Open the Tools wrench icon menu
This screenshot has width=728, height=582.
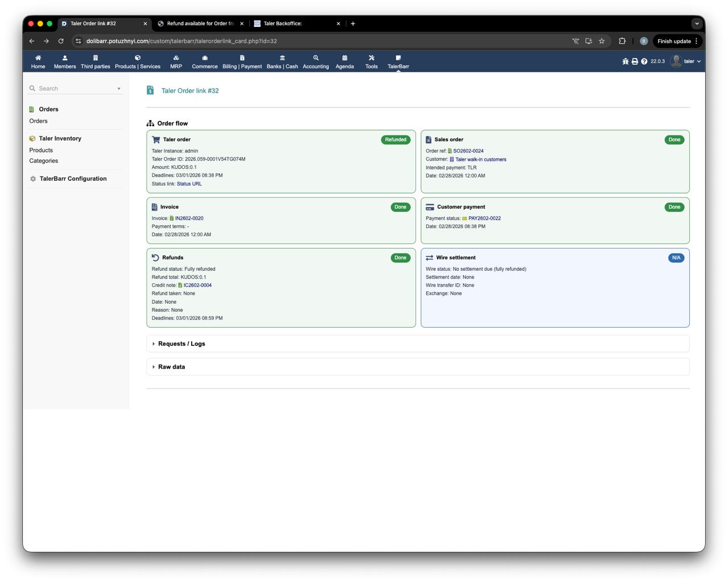pyautogui.click(x=371, y=58)
